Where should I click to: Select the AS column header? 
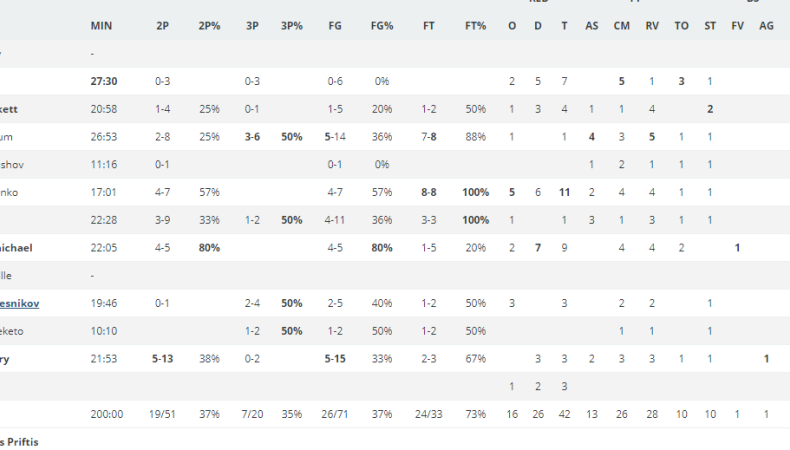click(x=591, y=26)
